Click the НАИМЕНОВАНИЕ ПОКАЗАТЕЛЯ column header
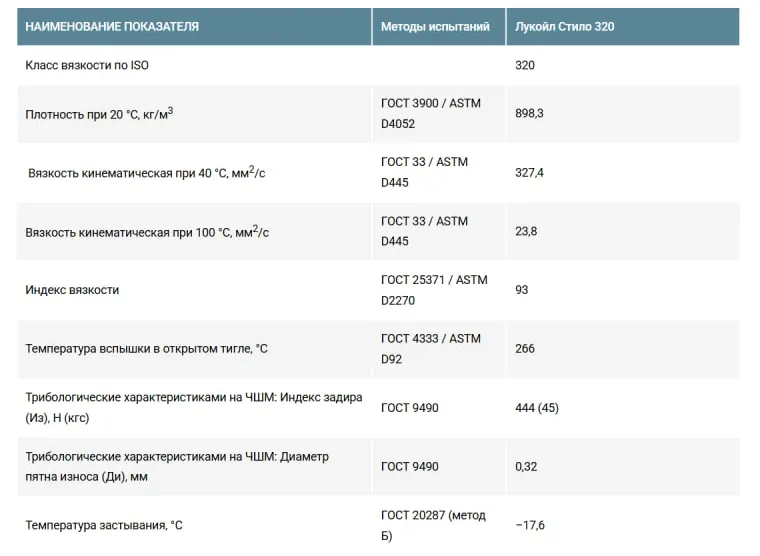Viewport: 760px width, 556px height. tap(112, 27)
